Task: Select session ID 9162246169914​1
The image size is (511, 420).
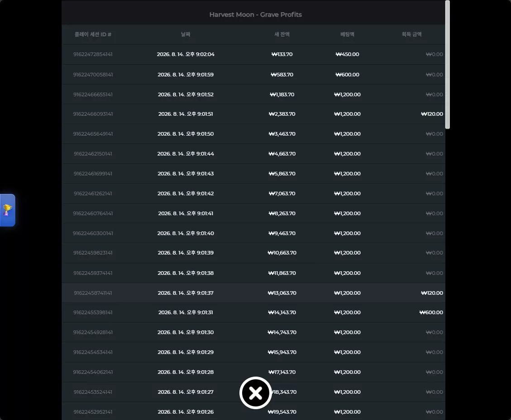Action: pyautogui.click(x=93, y=174)
